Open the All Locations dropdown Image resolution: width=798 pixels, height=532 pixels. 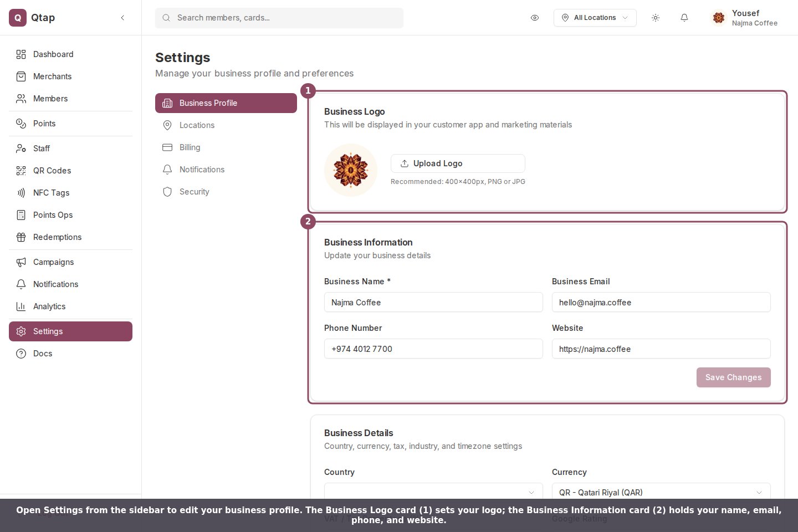595,18
